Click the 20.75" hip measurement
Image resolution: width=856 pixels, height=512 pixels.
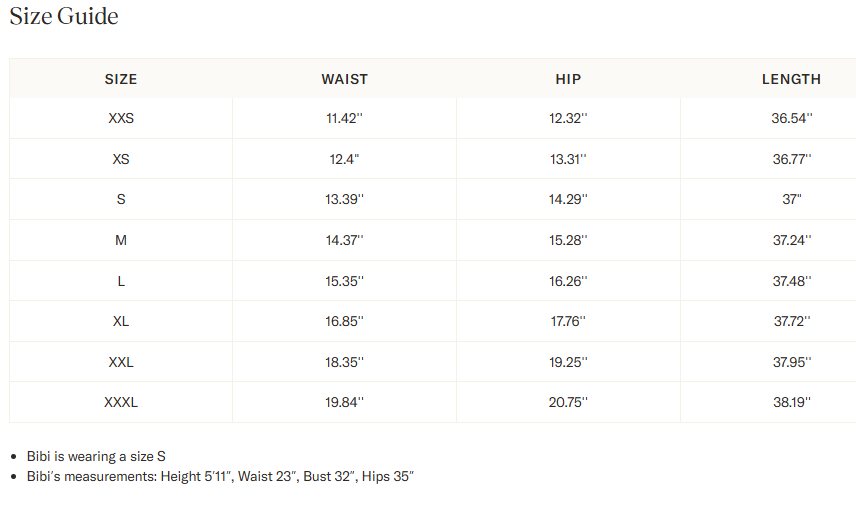pos(568,403)
